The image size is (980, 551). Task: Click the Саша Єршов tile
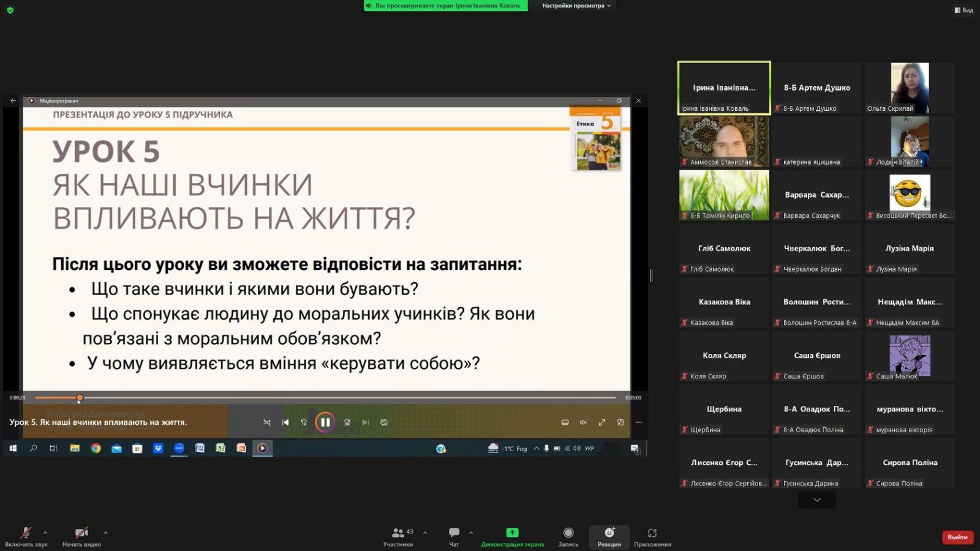pos(816,356)
